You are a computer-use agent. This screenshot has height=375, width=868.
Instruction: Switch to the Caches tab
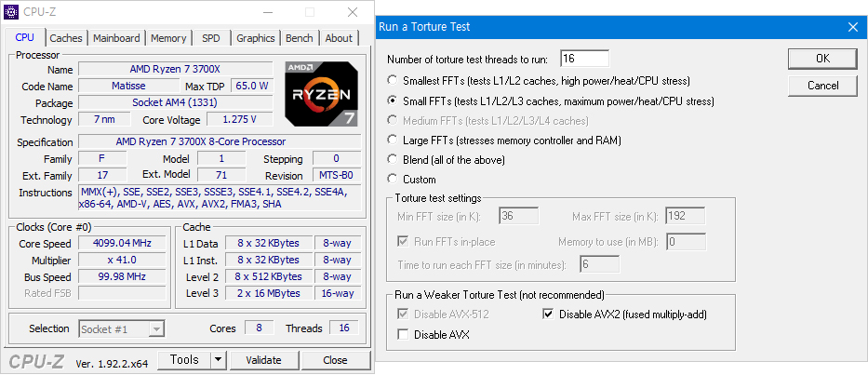click(66, 38)
